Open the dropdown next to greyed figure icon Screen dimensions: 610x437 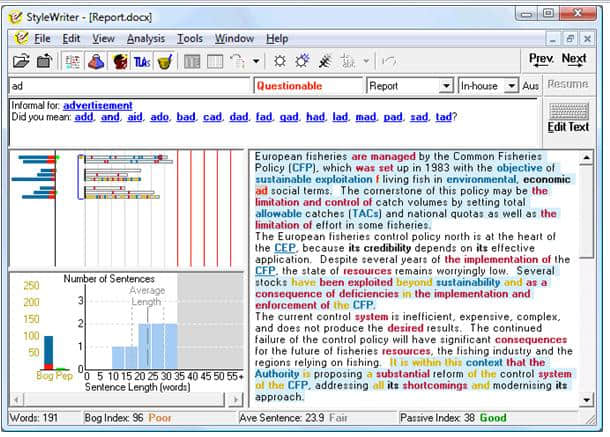click(x=366, y=61)
